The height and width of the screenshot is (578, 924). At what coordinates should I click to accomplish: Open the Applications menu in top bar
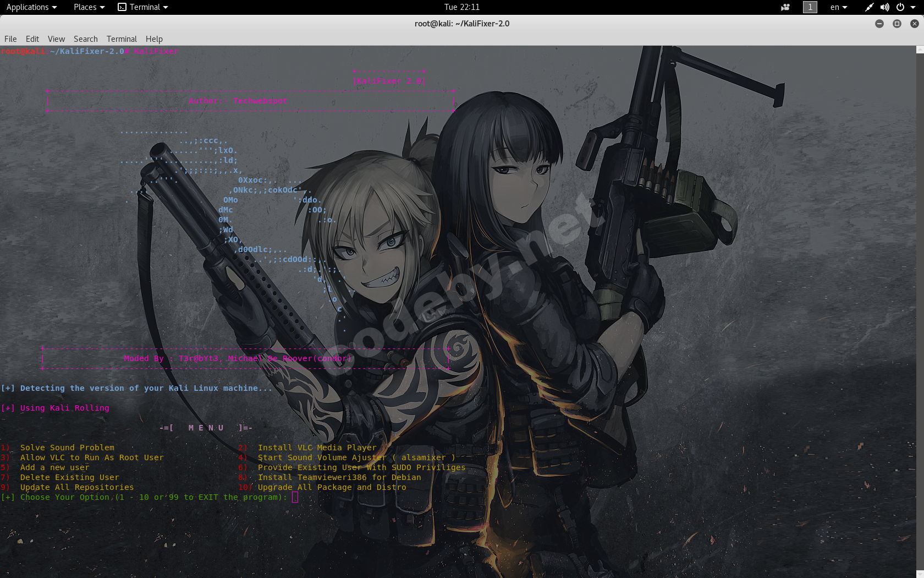coord(31,7)
